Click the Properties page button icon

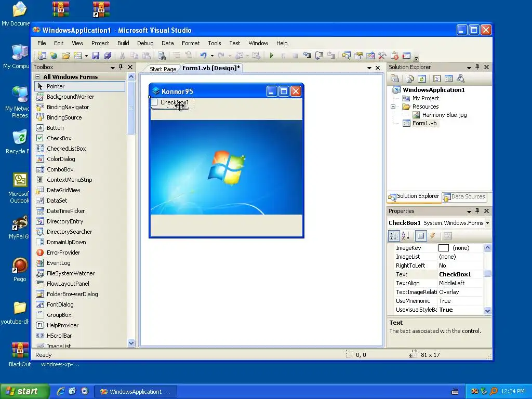(x=448, y=235)
